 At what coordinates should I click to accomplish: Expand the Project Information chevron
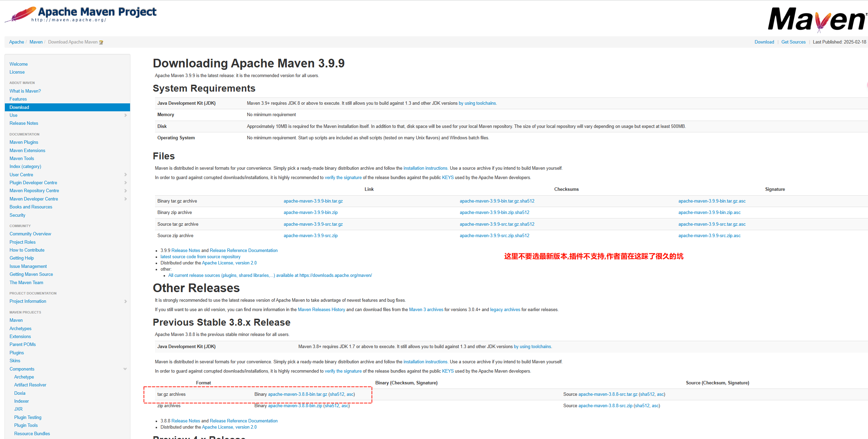pyautogui.click(x=126, y=301)
